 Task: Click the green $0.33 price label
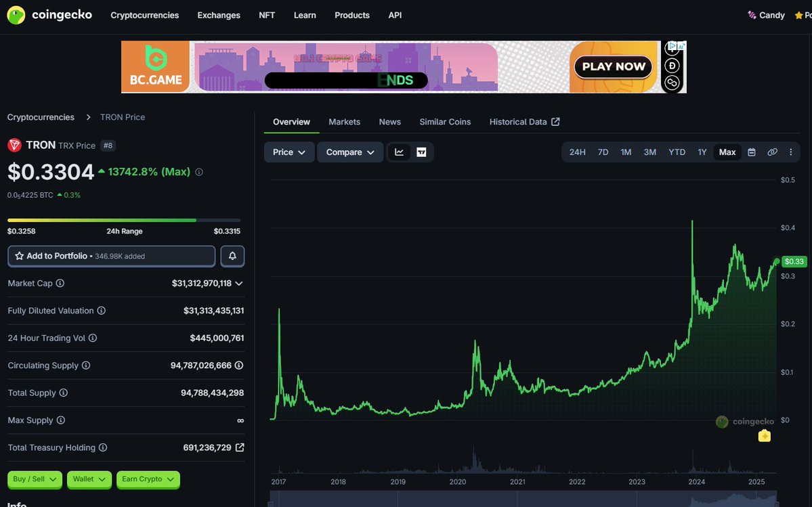tap(794, 261)
